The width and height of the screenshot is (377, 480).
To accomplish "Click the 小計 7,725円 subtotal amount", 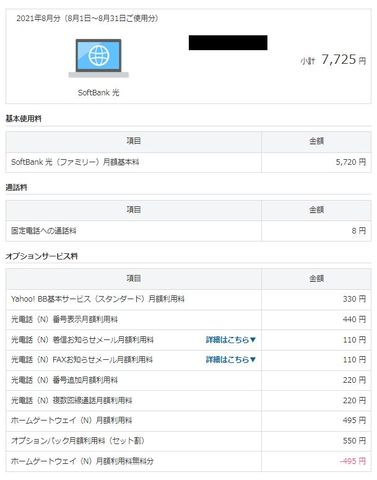I will (x=333, y=60).
